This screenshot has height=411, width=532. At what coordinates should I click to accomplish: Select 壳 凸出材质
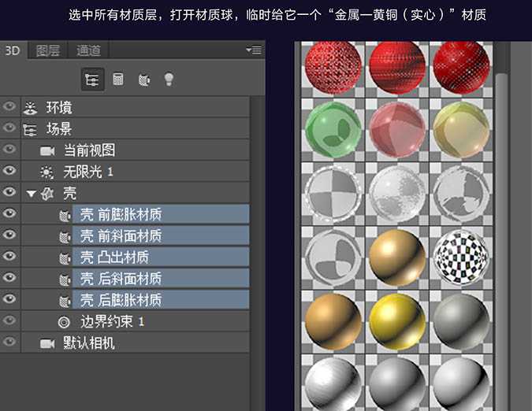tap(161, 257)
